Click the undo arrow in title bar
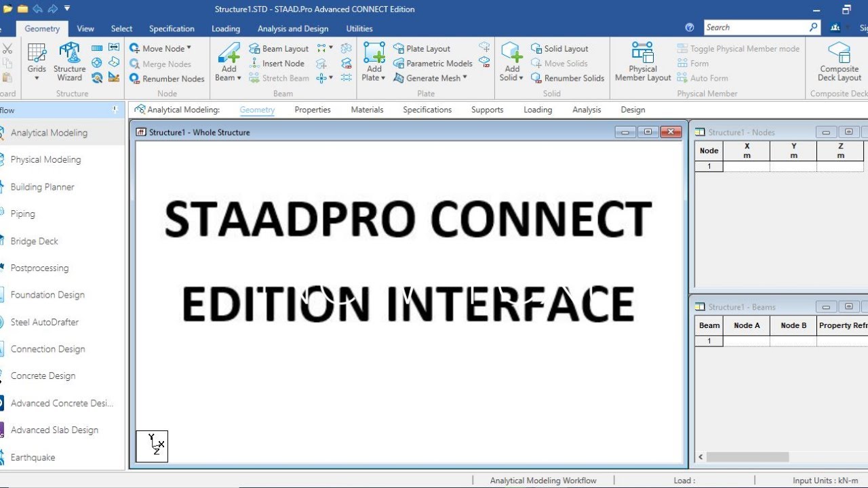This screenshot has width=868, height=488. coord(37,9)
